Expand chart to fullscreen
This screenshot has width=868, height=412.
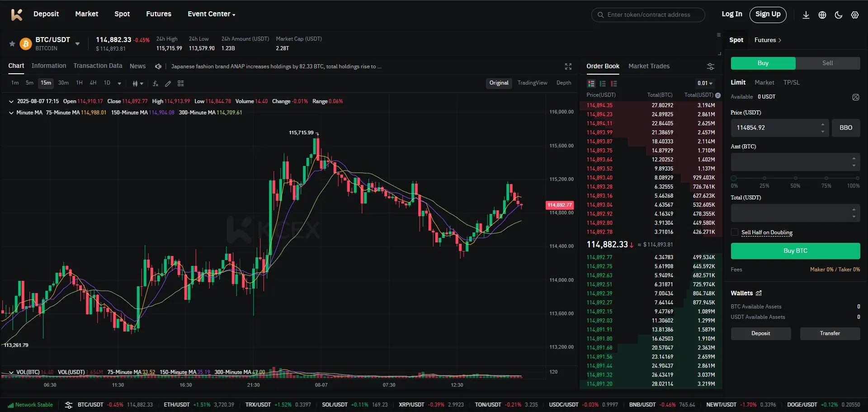pyautogui.click(x=568, y=66)
